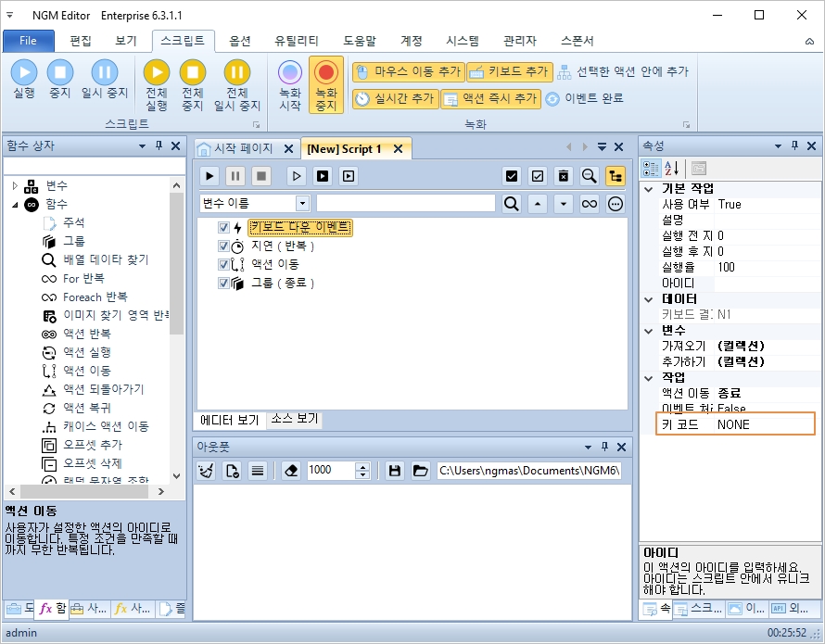Collapse the 변수 property section
Viewport: 825px width, 644px height.
click(x=649, y=331)
